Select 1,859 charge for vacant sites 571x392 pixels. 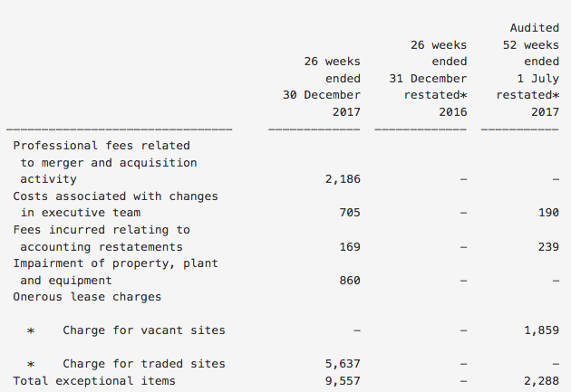point(541,330)
